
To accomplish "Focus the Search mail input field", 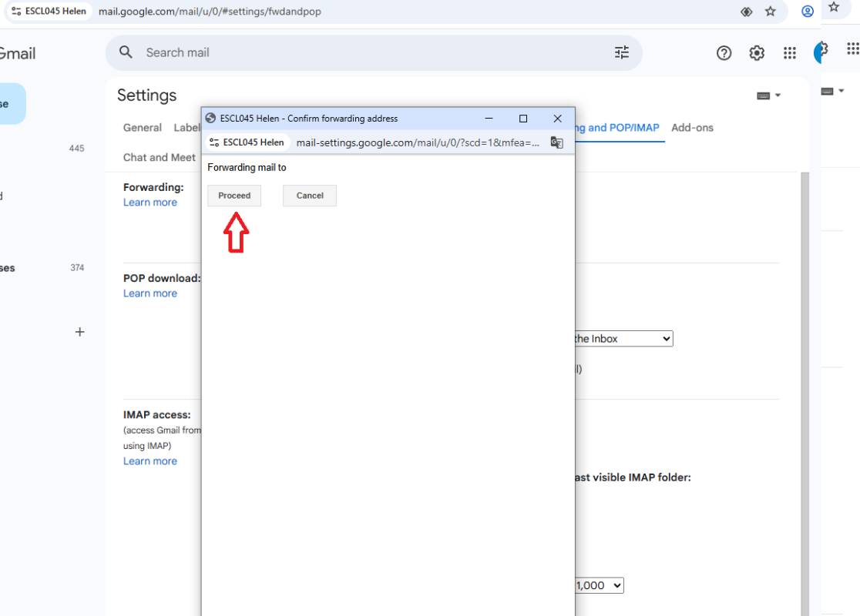I will click(370, 52).
